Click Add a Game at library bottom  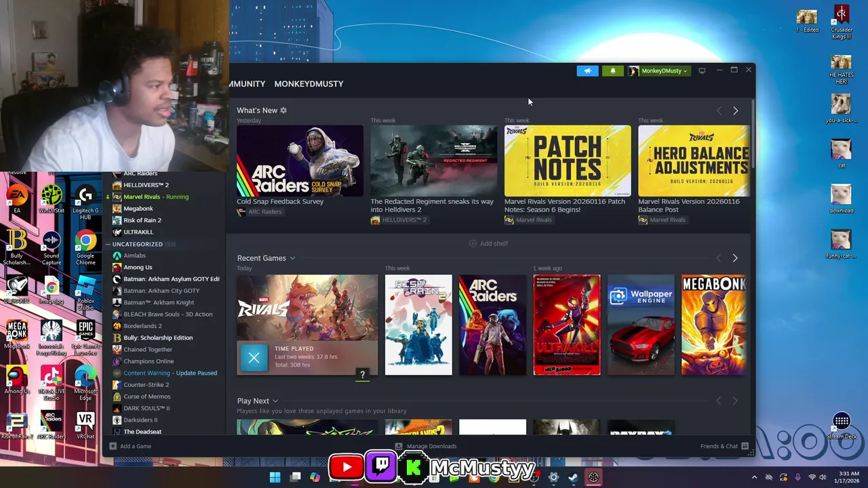[130, 446]
